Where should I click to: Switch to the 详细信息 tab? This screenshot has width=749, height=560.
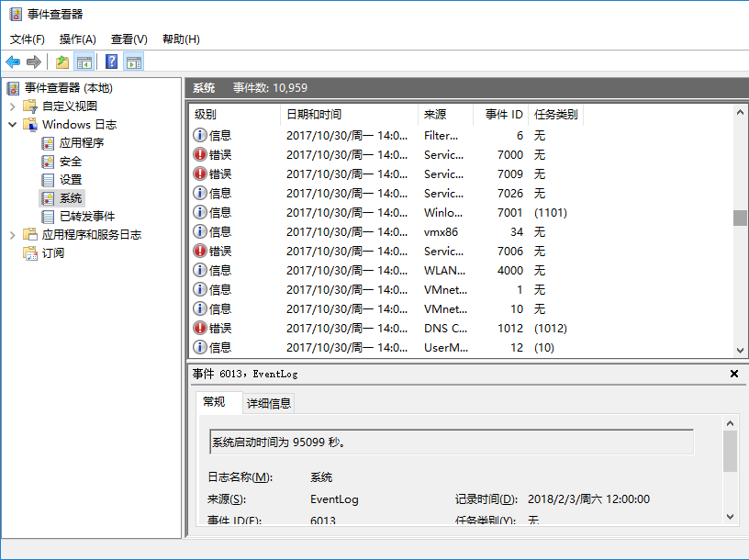pyautogui.click(x=268, y=403)
